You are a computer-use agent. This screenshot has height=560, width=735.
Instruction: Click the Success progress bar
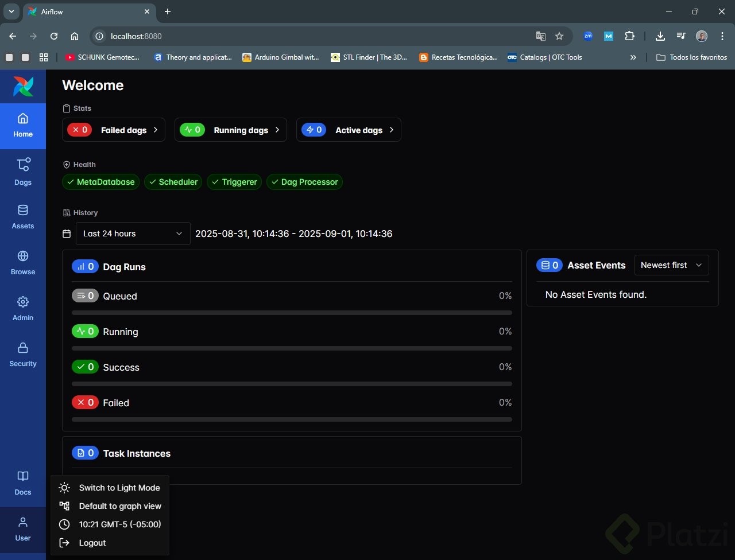pos(292,384)
